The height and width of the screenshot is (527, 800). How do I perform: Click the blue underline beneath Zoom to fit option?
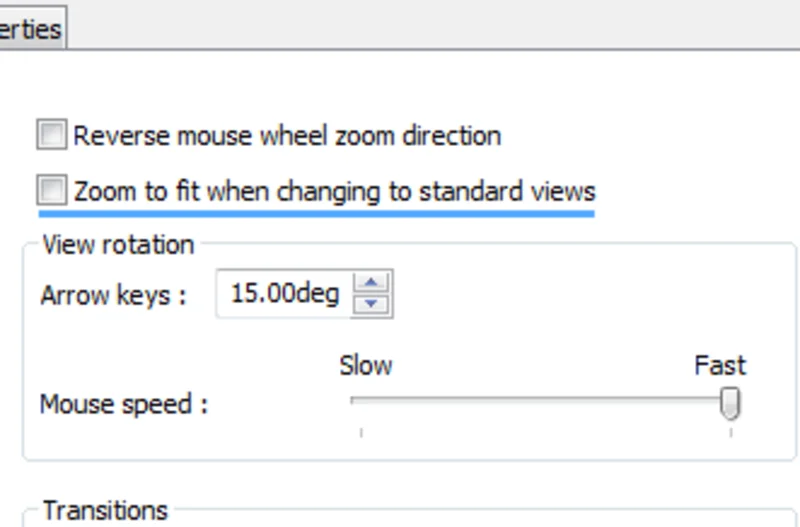(x=316, y=212)
